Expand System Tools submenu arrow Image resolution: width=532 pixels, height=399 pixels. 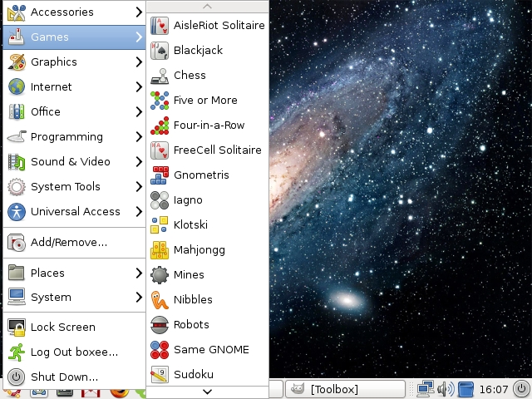(139, 186)
